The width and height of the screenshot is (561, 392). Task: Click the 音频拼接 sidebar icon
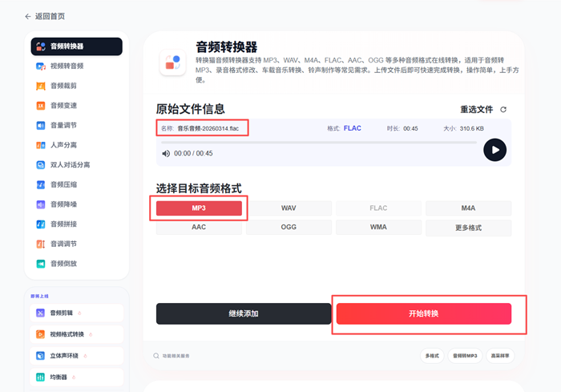click(41, 224)
